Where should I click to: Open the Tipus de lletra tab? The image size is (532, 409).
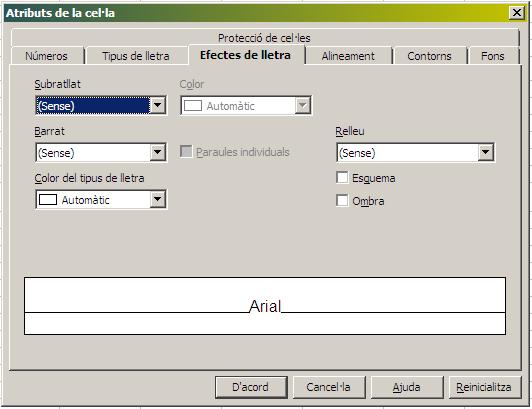(136, 56)
